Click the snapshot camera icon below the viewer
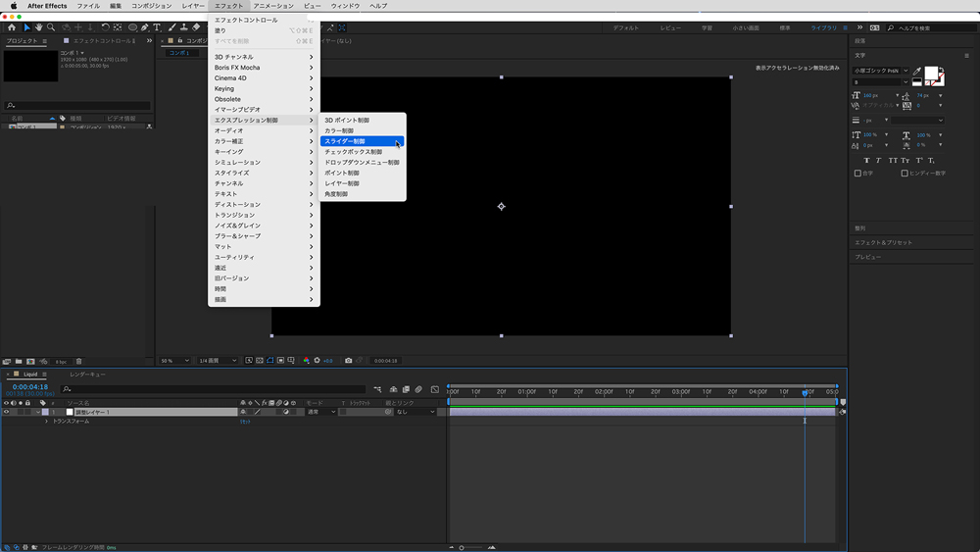Screen dimensions: 980x552 (348, 361)
